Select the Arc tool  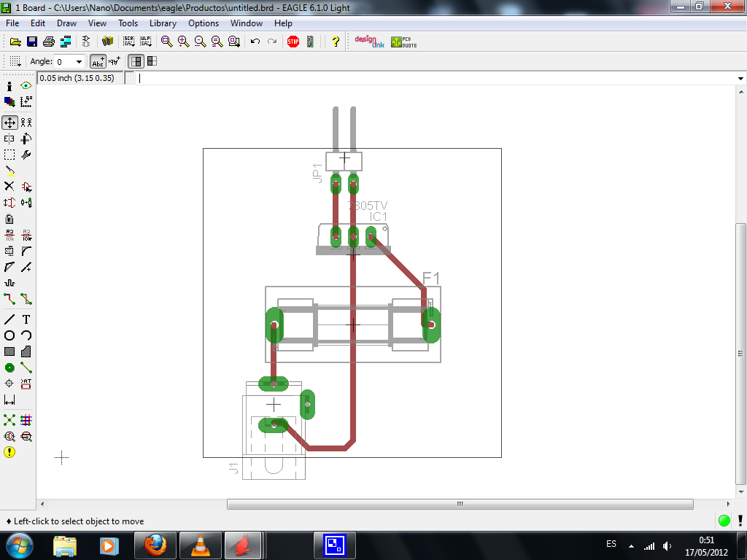(x=26, y=335)
